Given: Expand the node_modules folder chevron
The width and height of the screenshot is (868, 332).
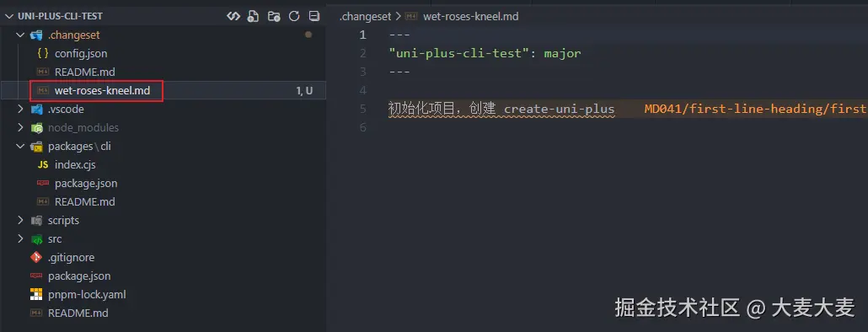Looking at the screenshot, I should click(x=20, y=128).
